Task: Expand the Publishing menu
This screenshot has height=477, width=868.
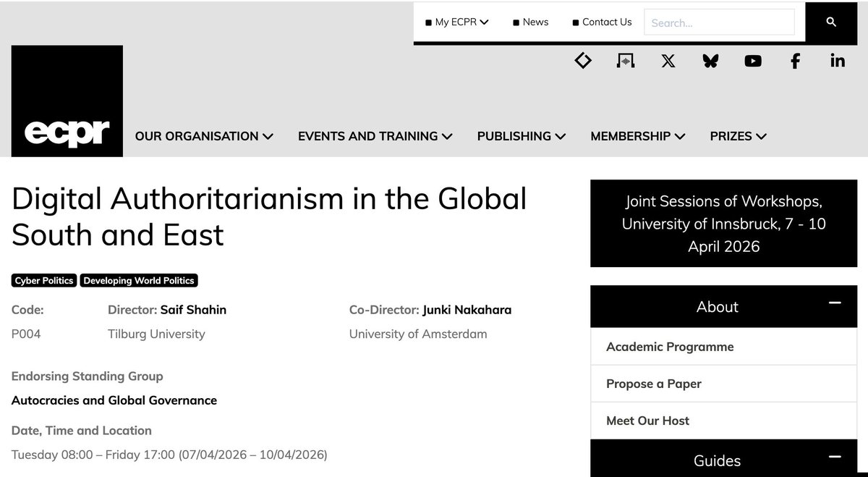Action: pyautogui.click(x=522, y=136)
